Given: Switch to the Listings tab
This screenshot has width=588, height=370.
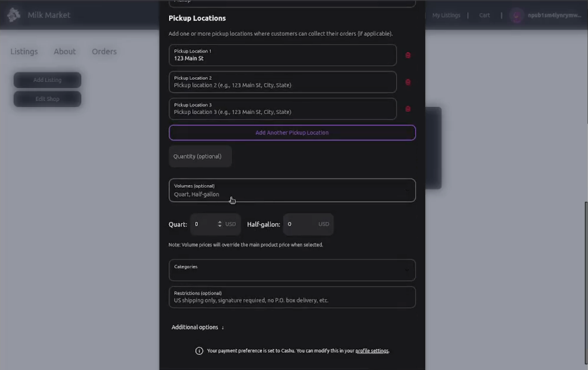Looking at the screenshot, I should [x=24, y=52].
